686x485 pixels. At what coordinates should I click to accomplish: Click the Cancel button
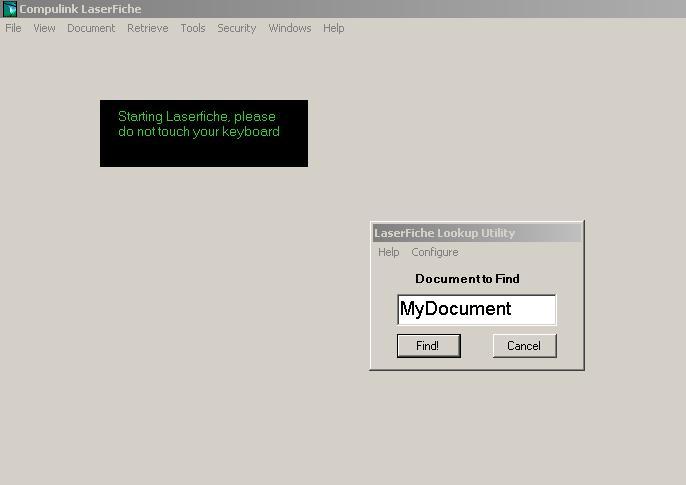(x=525, y=346)
